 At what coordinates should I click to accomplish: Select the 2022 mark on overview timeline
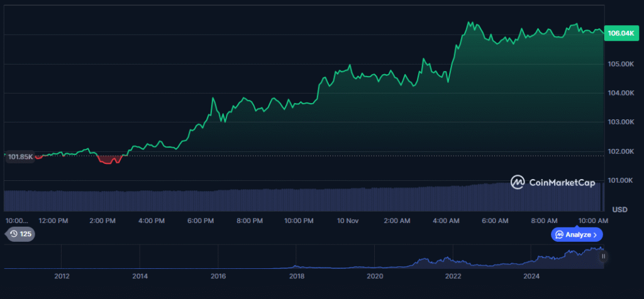[453, 276]
